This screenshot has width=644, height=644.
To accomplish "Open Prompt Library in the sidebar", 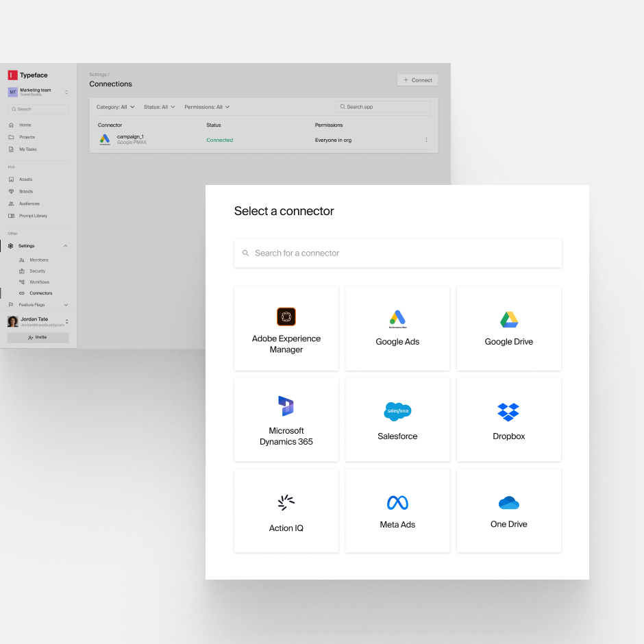I will tap(33, 216).
